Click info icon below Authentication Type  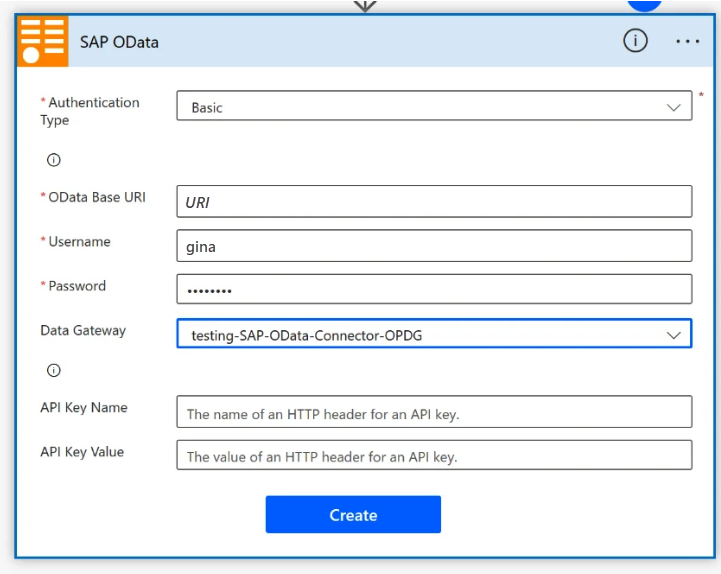(54, 160)
